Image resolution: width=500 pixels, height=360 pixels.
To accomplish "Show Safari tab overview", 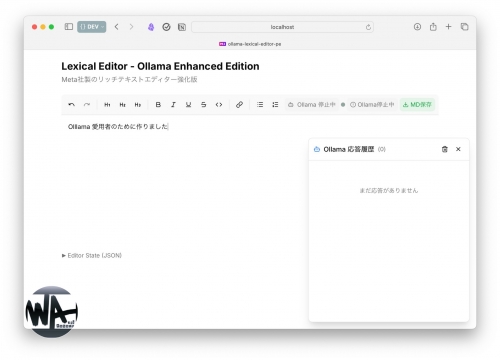I will click(x=464, y=27).
